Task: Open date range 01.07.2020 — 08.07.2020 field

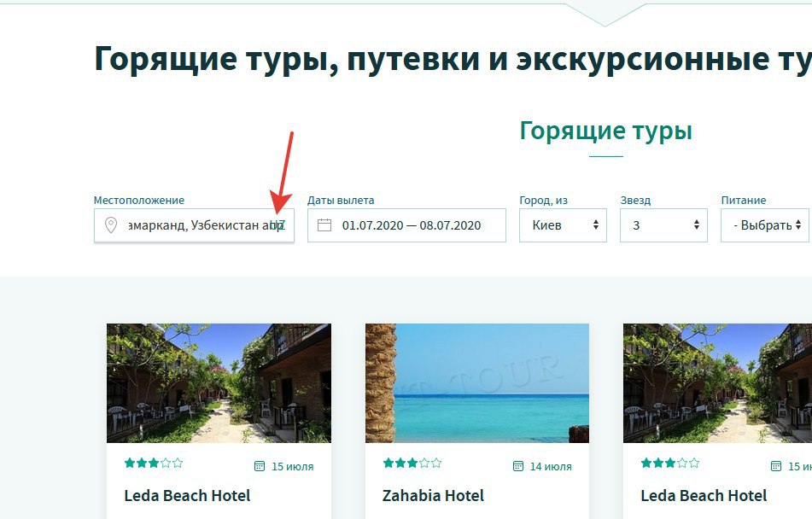Action: click(x=406, y=225)
